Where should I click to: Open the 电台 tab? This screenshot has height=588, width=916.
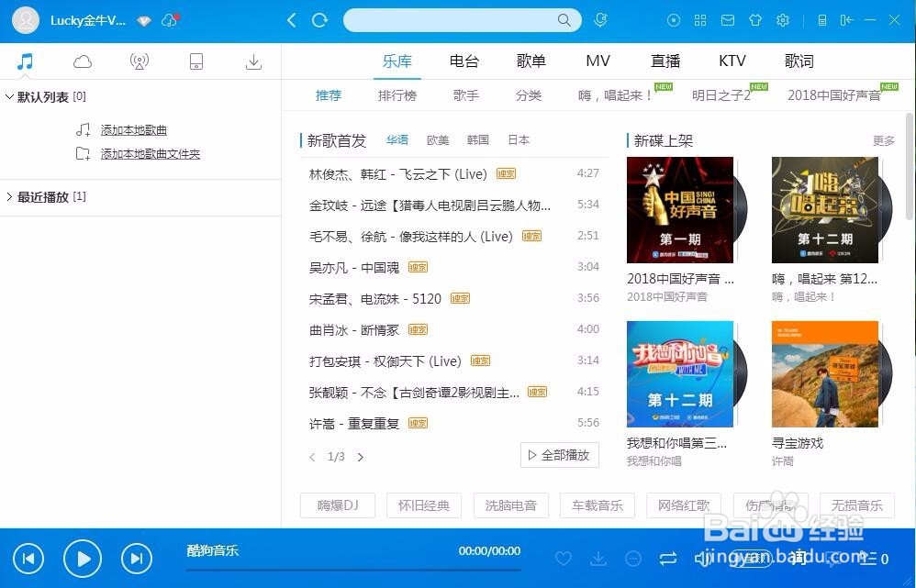click(464, 61)
